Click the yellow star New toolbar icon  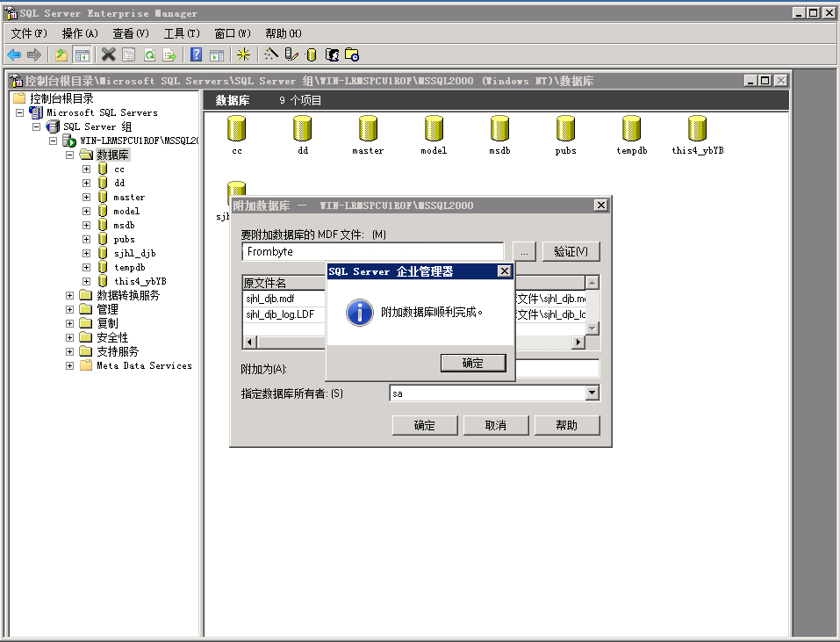[x=244, y=55]
